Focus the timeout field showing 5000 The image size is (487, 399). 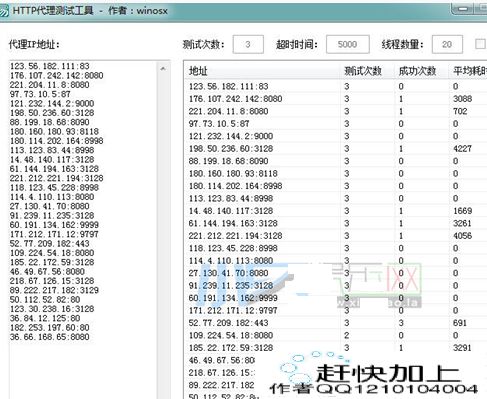(348, 44)
